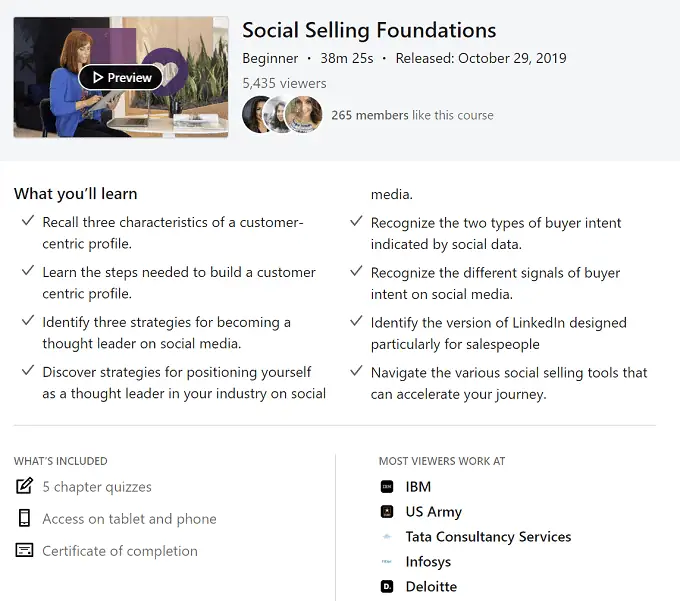Click the course thumbnail image
Viewport: 680px width, 601px height.
tap(60, 110)
